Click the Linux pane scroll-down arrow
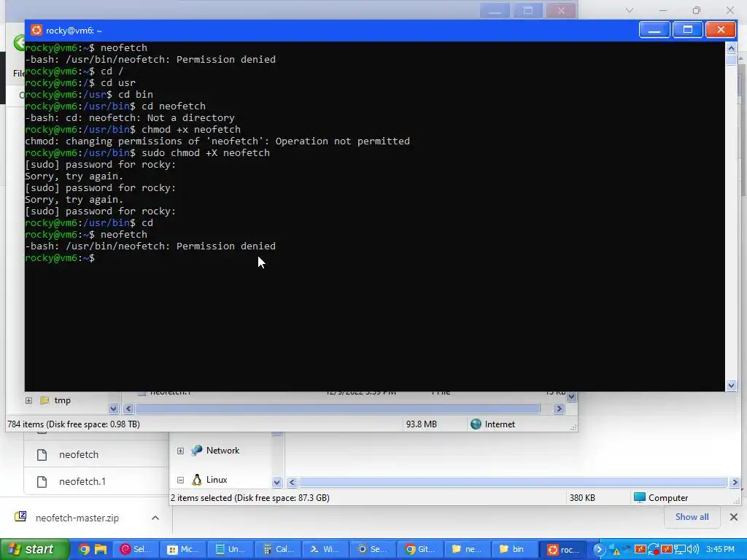The width and height of the screenshot is (747, 560). (276, 482)
